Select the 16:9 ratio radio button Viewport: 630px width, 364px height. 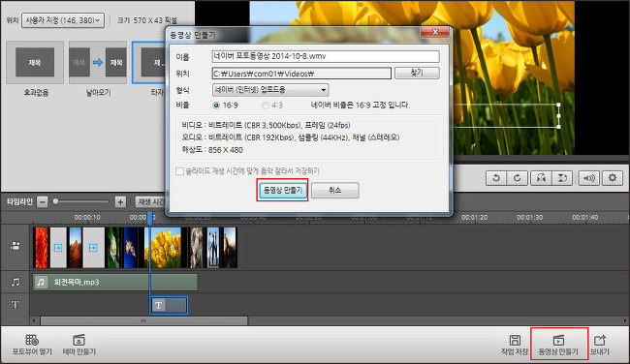coord(216,106)
